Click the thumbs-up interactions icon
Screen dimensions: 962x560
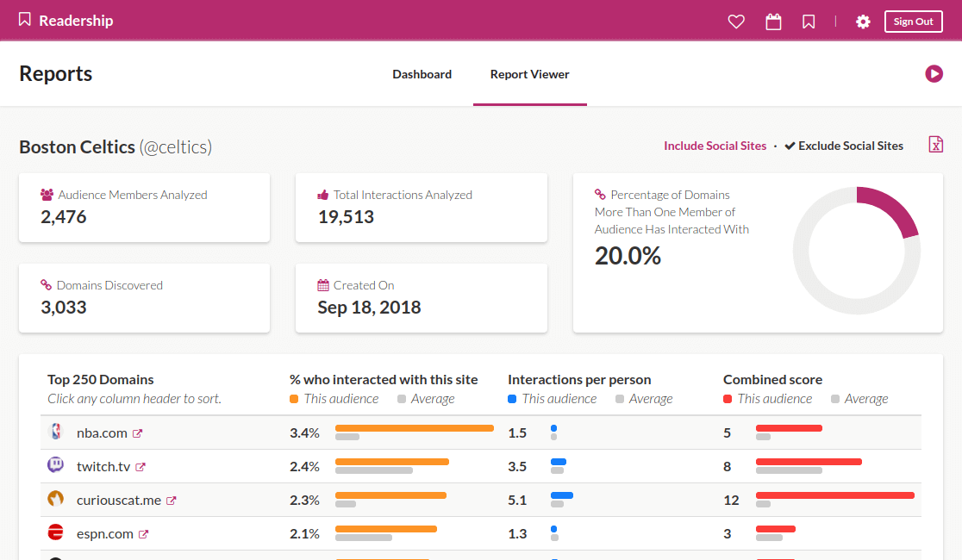point(322,195)
